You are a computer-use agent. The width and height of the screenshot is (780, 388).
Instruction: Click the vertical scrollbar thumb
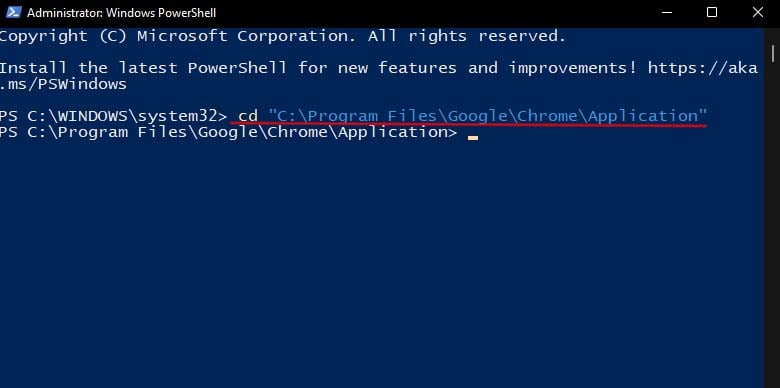click(773, 53)
